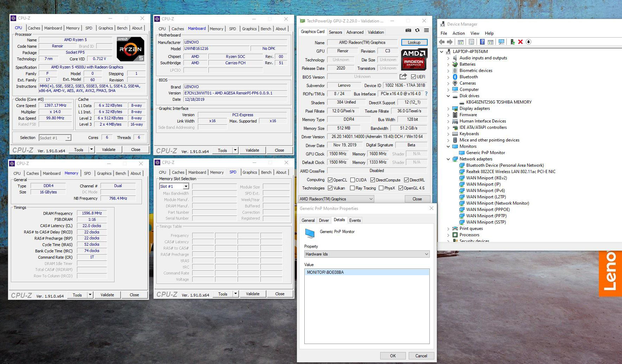The width and height of the screenshot is (622, 364).
Task: Expand the Display adapters node
Action: 448,108
